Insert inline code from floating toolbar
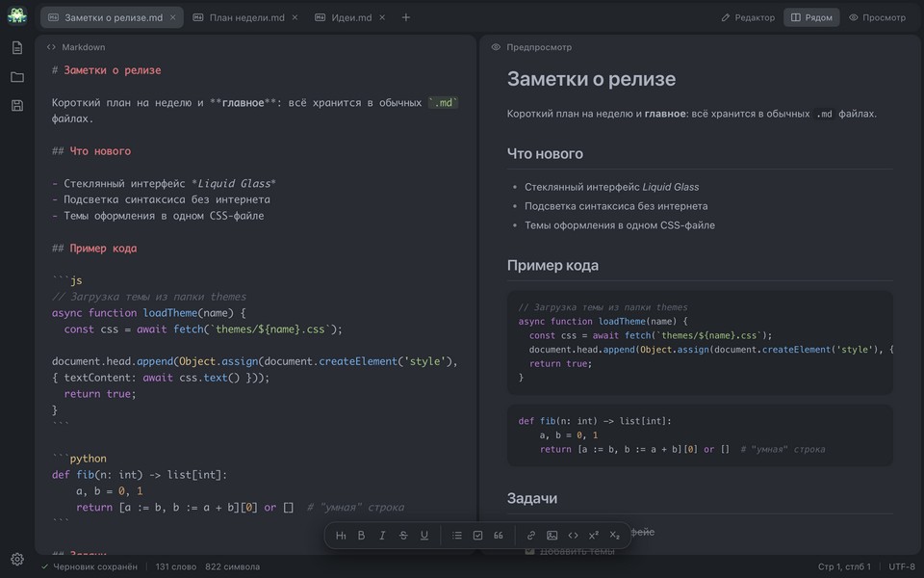The image size is (924, 578). [x=573, y=536]
